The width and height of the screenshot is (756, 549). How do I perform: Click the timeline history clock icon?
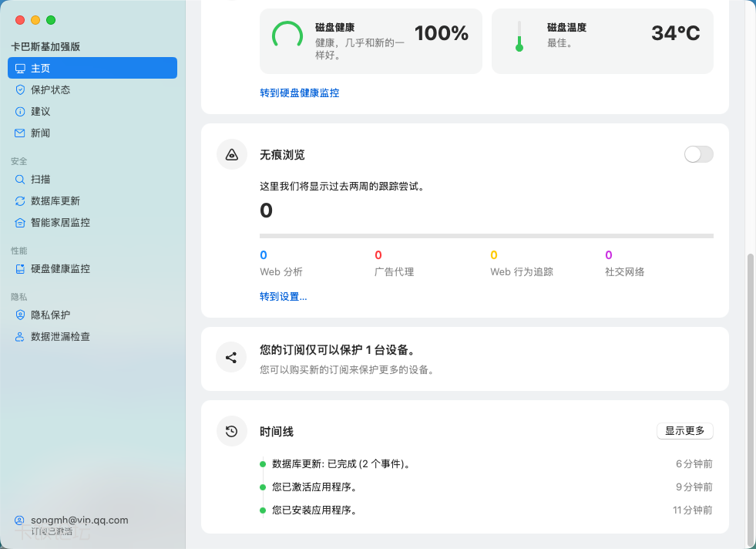coord(231,431)
